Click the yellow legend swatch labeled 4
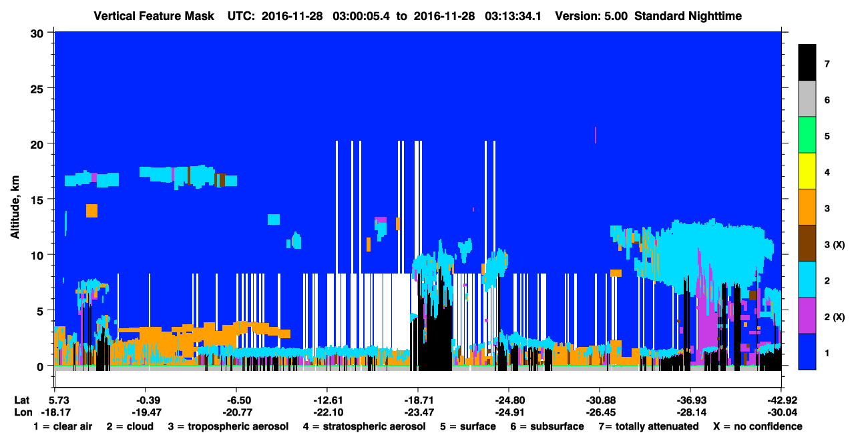The height and width of the screenshot is (445, 868). (x=807, y=171)
